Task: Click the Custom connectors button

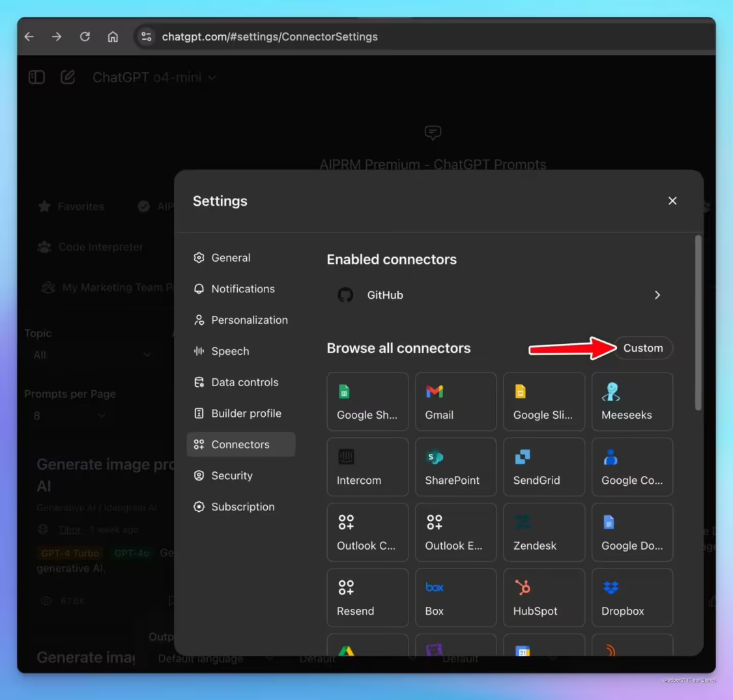Action: [642, 348]
